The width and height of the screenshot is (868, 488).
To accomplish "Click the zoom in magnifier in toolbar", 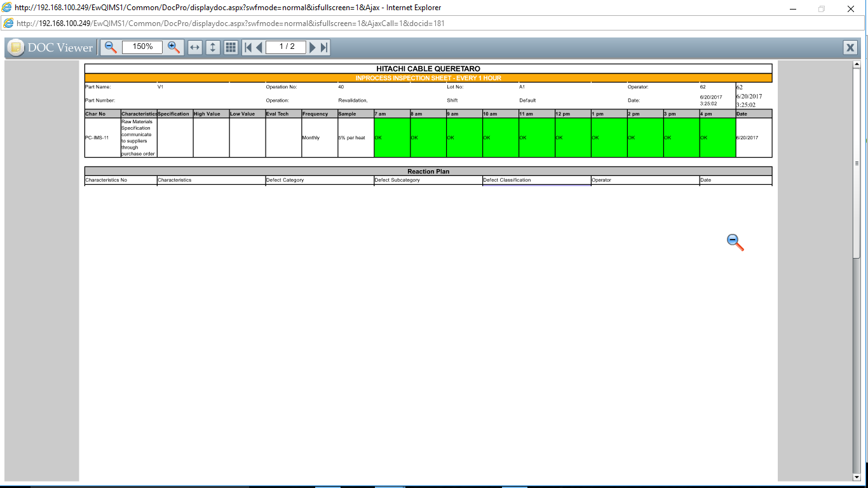I will tap(174, 47).
